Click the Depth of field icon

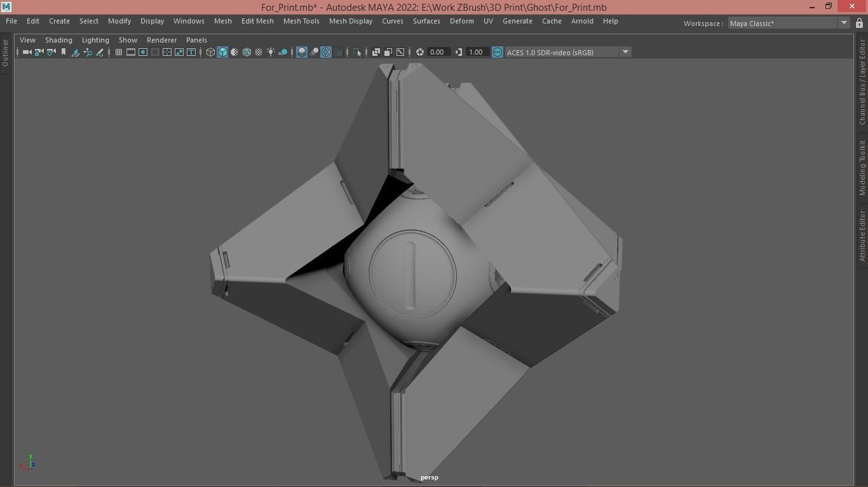pos(339,52)
